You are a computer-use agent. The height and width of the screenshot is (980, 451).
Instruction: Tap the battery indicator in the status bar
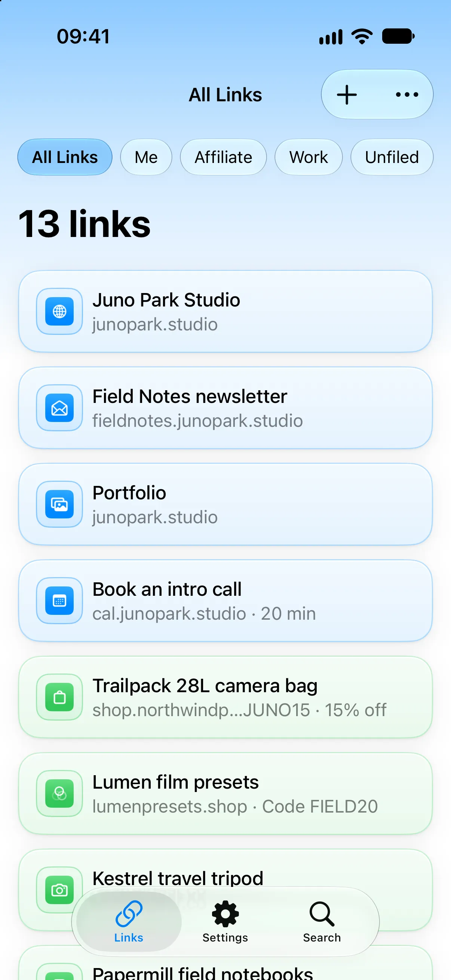tap(399, 37)
